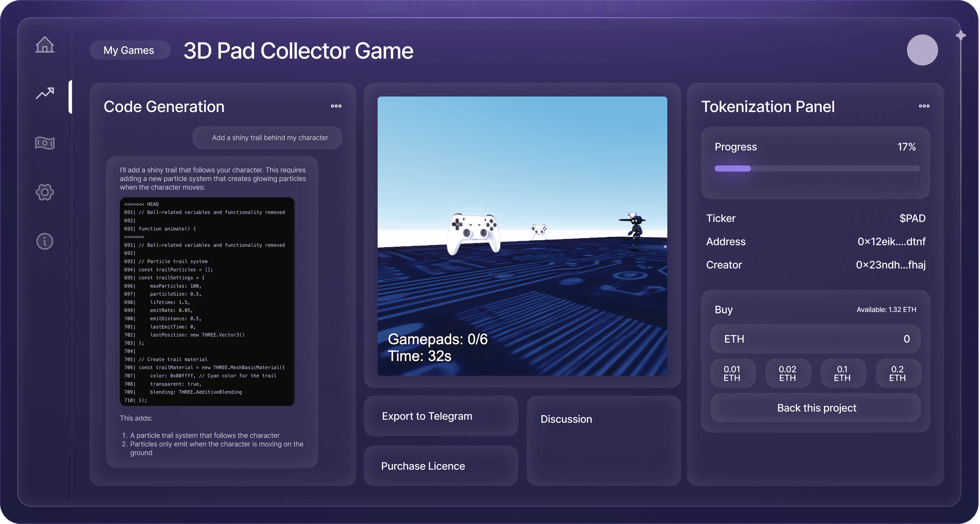Screen dimensions: 980x524
Task: Click Export to Telegram button
Action: point(441,416)
